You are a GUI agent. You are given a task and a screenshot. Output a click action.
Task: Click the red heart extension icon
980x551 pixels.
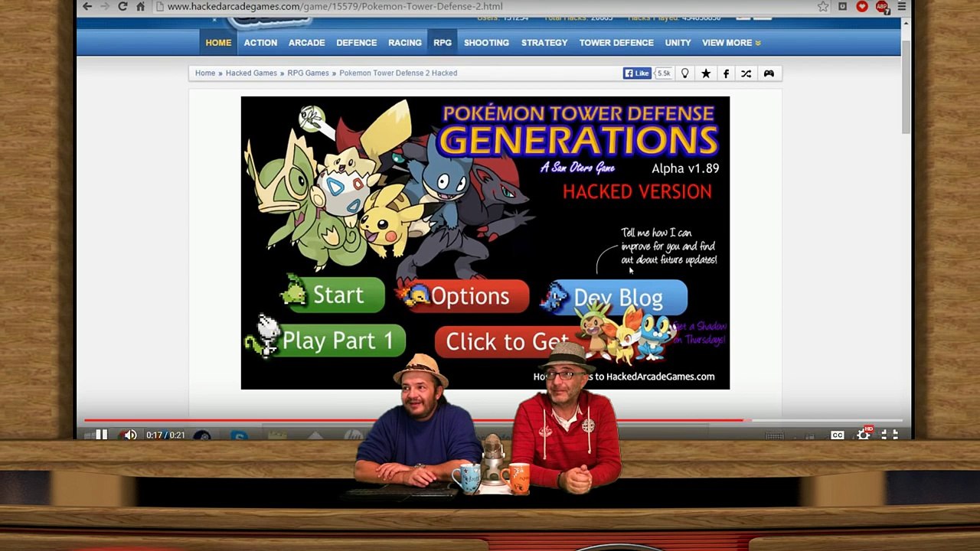pos(862,7)
